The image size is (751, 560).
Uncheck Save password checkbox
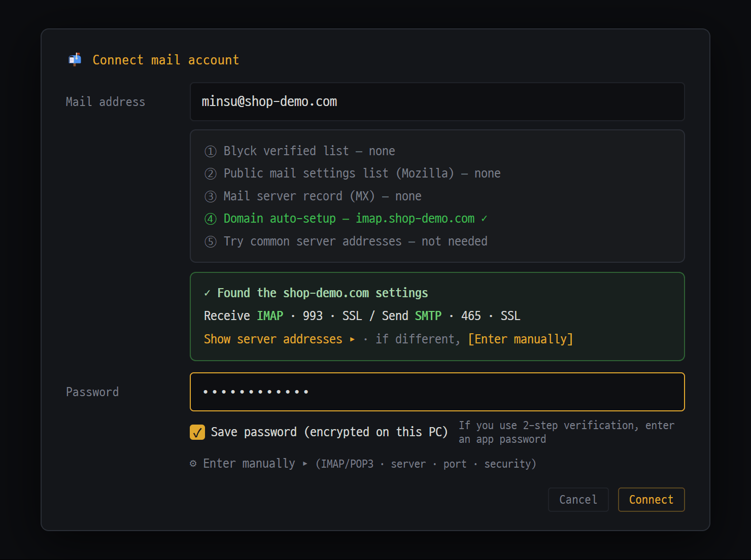click(197, 432)
